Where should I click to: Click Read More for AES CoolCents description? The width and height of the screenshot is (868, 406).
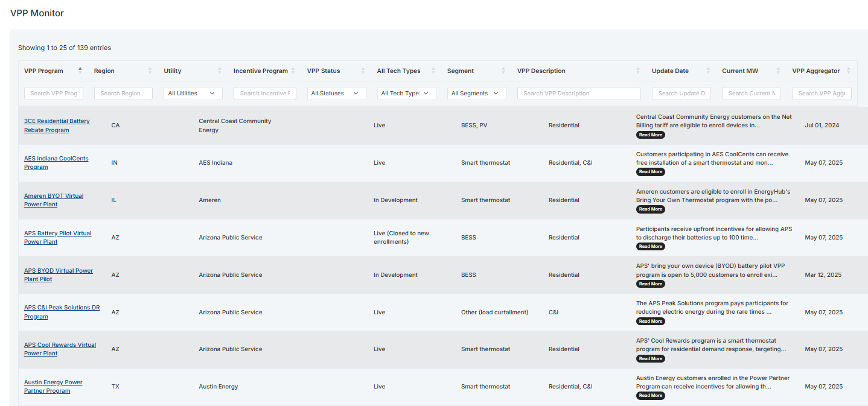pyautogui.click(x=650, y=172)
